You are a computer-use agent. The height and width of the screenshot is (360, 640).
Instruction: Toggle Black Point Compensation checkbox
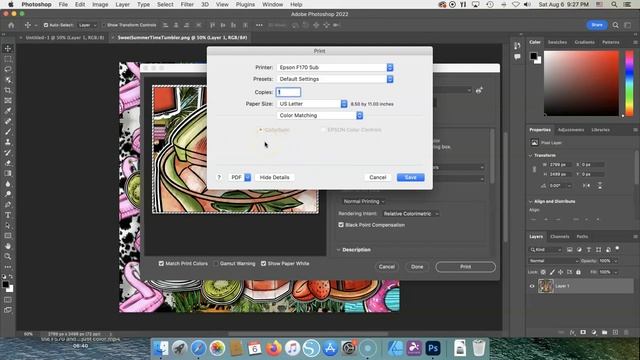[341, 225]
